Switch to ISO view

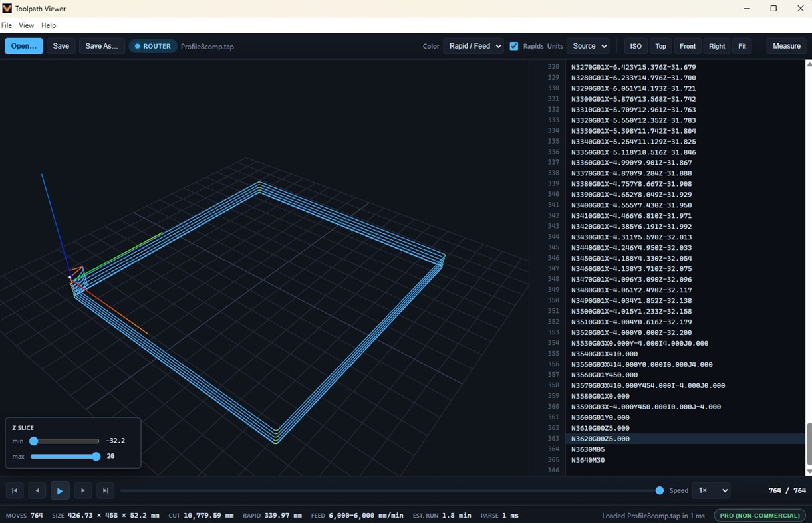click(636, 46)
